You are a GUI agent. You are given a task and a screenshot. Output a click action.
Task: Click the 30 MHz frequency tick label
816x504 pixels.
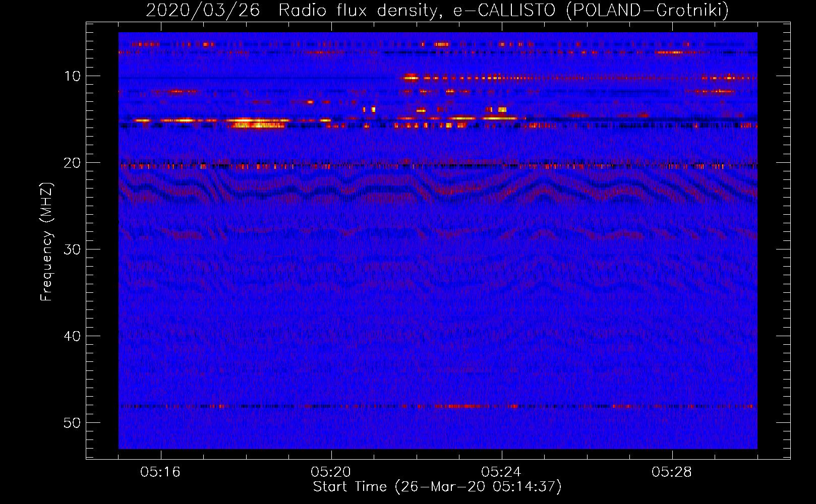pyautogui.click(x=73, y=249)
